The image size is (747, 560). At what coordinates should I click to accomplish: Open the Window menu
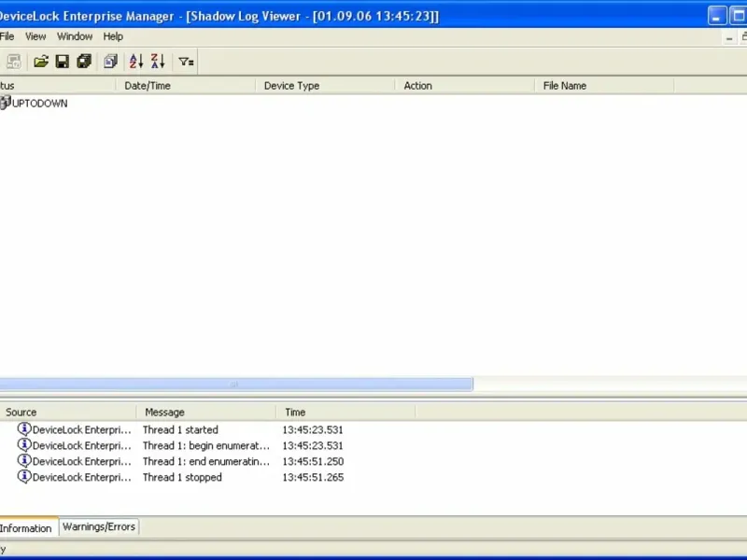(x=75, y=36)
